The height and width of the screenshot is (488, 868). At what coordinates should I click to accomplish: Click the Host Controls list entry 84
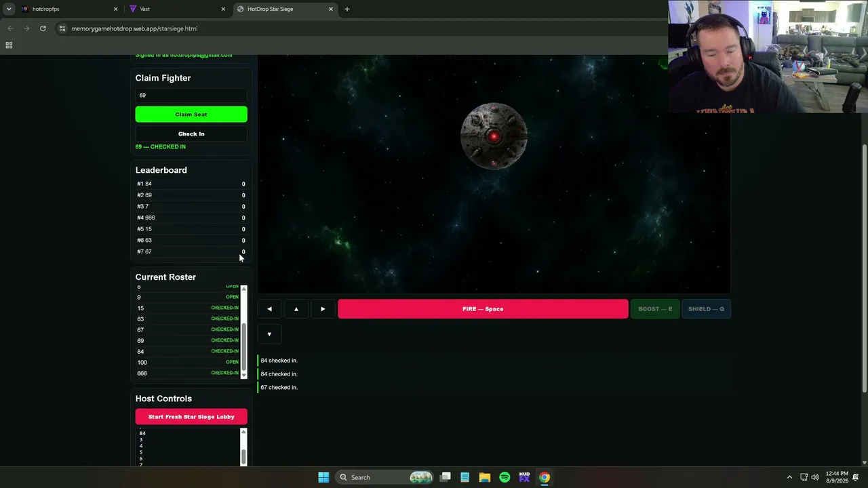pos(142,434)
